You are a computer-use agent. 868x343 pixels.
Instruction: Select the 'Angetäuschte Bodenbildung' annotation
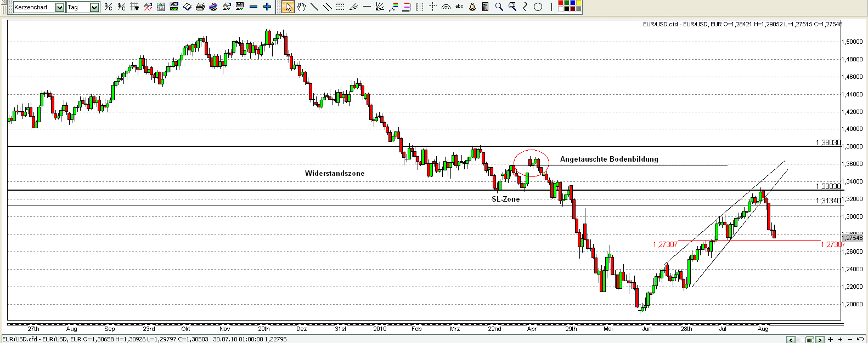[x=609, y=159]
